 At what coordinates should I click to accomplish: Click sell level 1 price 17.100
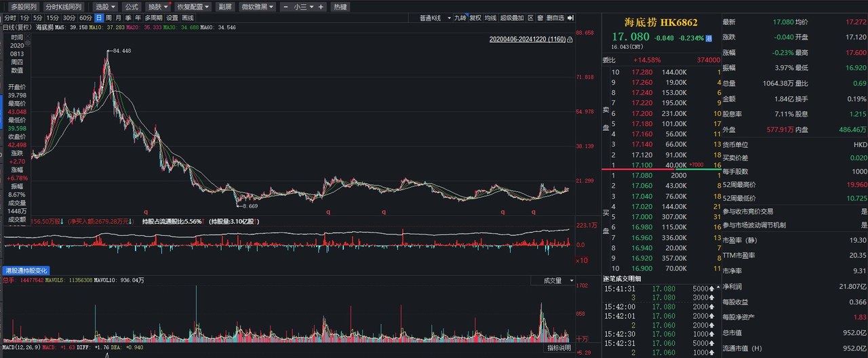(642, 165)
